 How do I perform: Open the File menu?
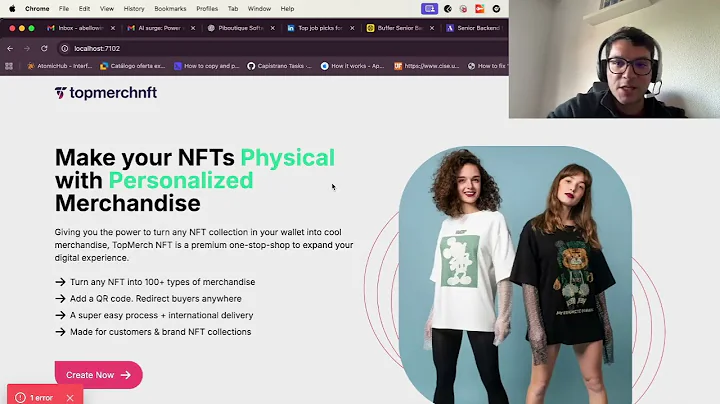(64, 9)
